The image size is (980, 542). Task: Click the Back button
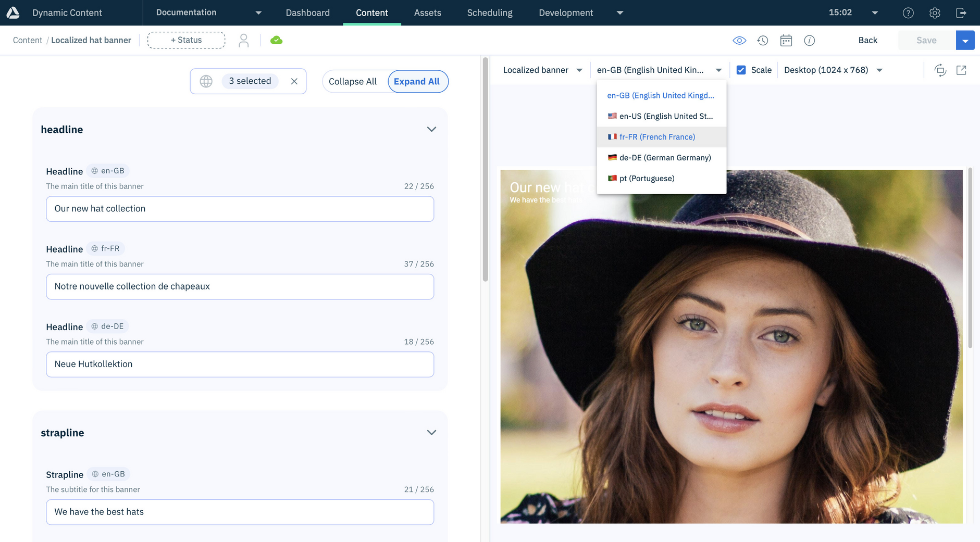click(x=867, y=41)
